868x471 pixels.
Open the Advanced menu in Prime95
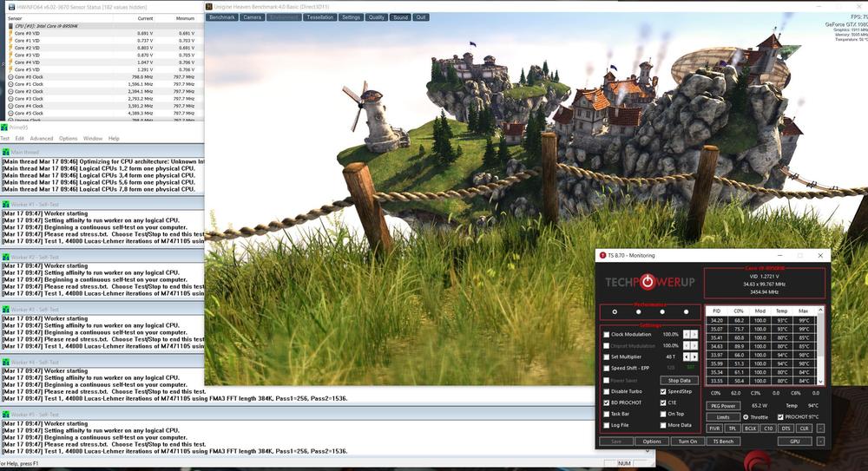pos(41,139)
